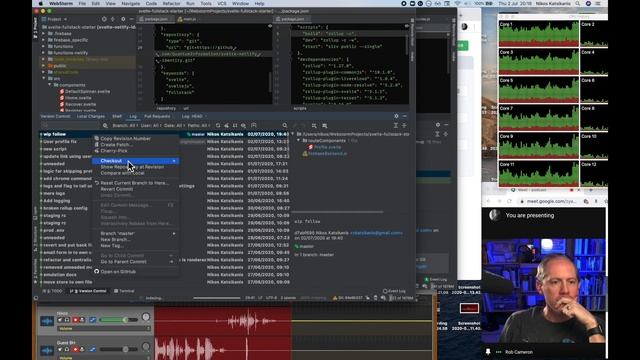
Task: Select Go to Parent Commit
Action: (136, 262)
